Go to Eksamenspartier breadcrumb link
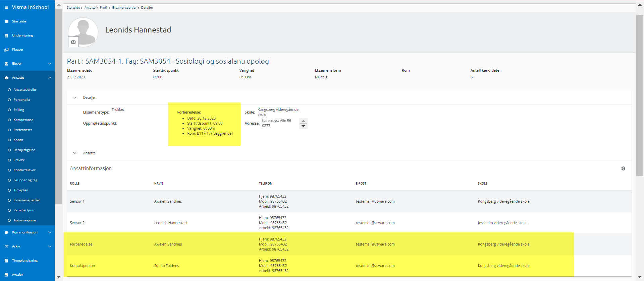 tap(124, 8)
